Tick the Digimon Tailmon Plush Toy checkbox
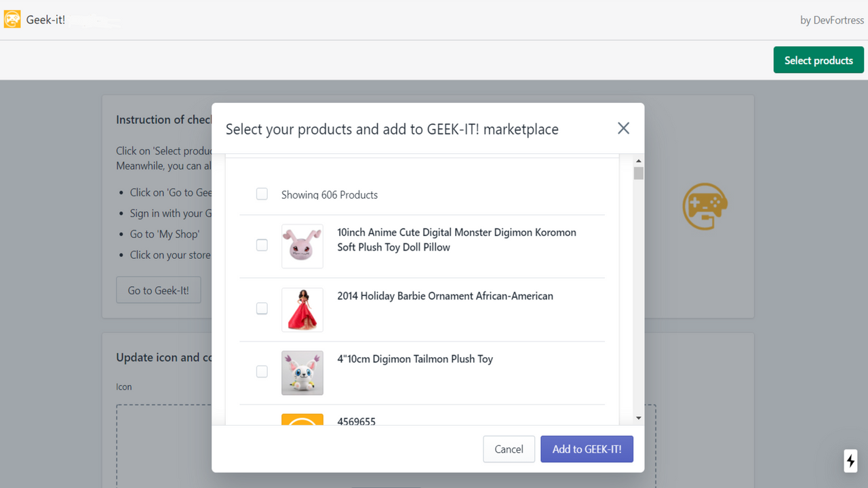Screen dimensions: 868x488 pos(262,371)
